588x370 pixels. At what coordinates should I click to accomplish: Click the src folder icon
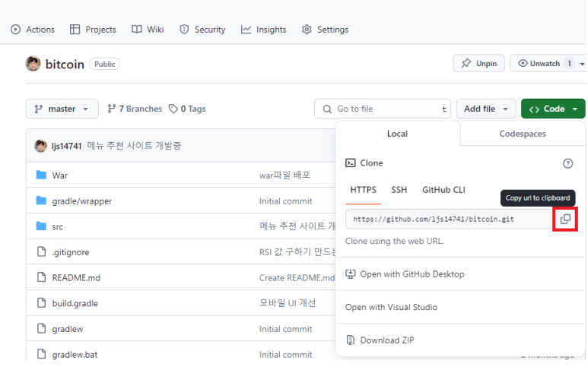41,226
